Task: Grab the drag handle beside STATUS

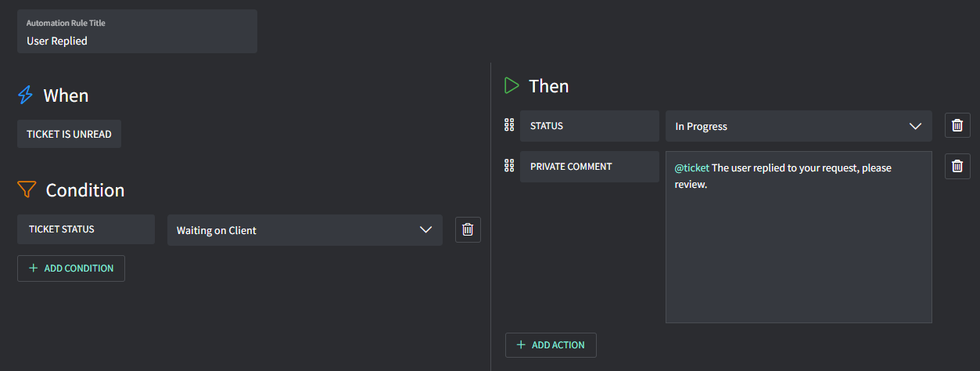Action: coord(509,125)
